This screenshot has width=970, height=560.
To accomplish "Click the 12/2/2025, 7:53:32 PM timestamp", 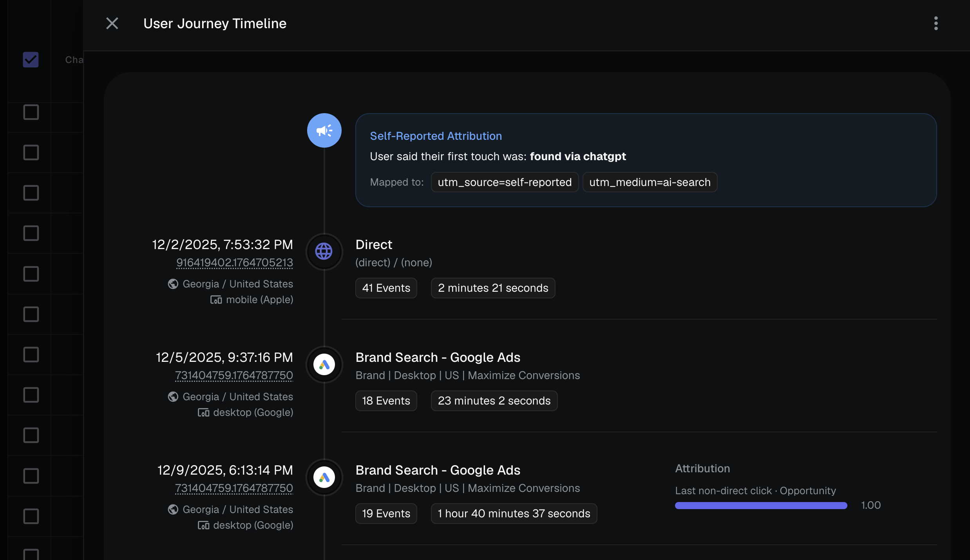I will pyautogui.click(x=223, y=244).
